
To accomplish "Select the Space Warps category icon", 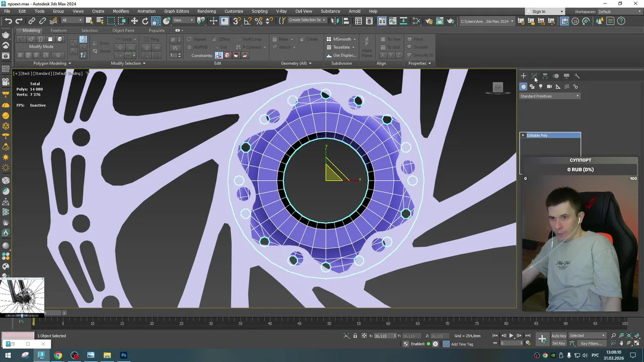I will click(567, 86).
